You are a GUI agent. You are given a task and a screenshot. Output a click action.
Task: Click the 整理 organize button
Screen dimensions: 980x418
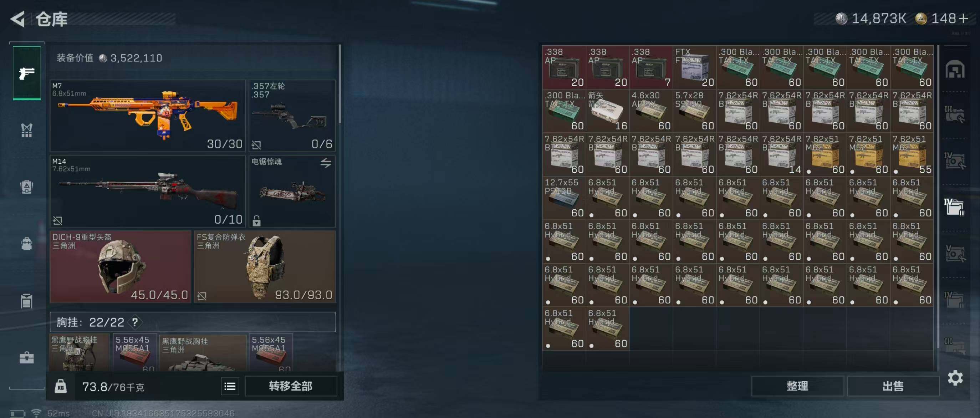click(x=797, y=386)
